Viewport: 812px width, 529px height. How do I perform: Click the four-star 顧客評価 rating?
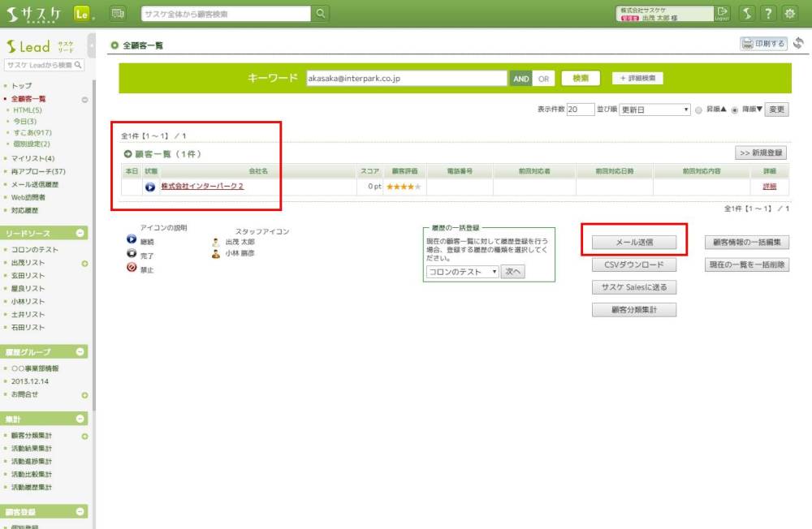click(404, 187)
